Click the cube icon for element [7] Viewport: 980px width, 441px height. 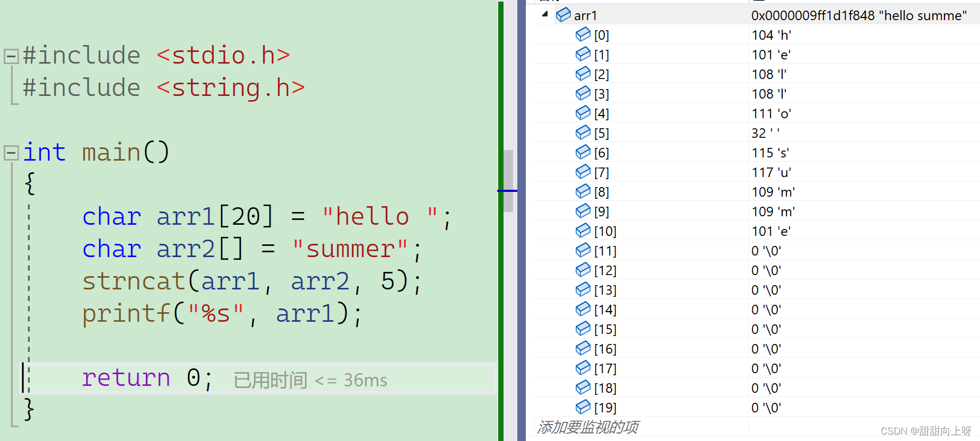(x=583, y=172)
